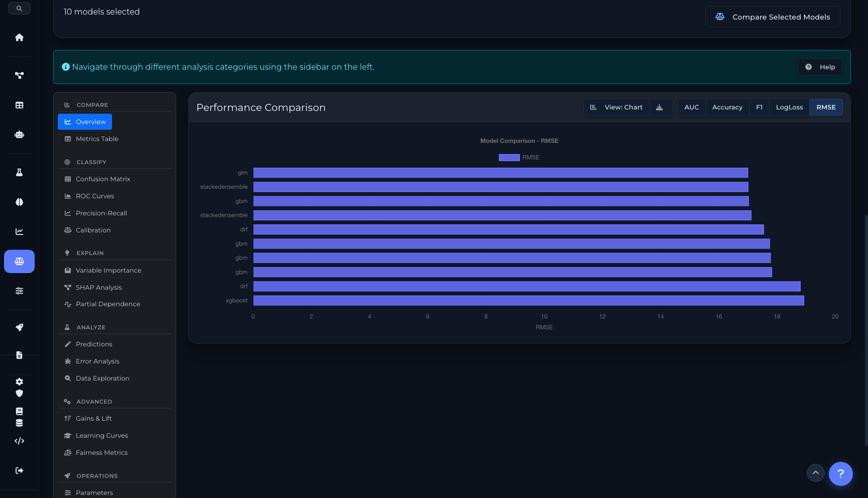
Task: Collapse the ADVANCED section header
Action: coord(93,401)
